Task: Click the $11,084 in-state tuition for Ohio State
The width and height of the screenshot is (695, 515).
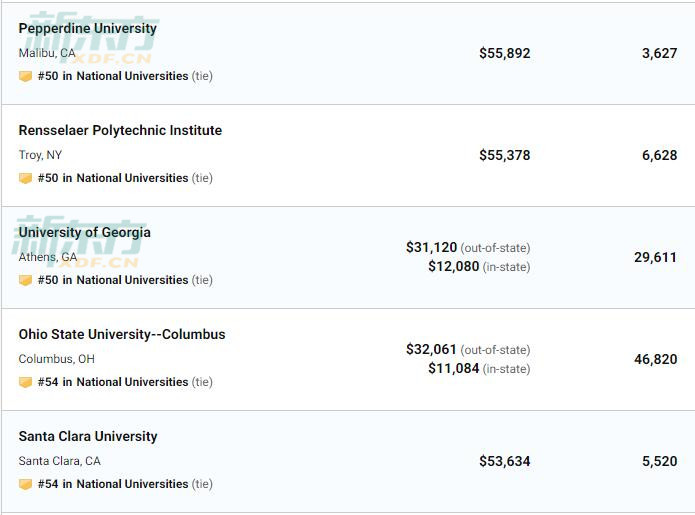Action: [x=453, y=369]
